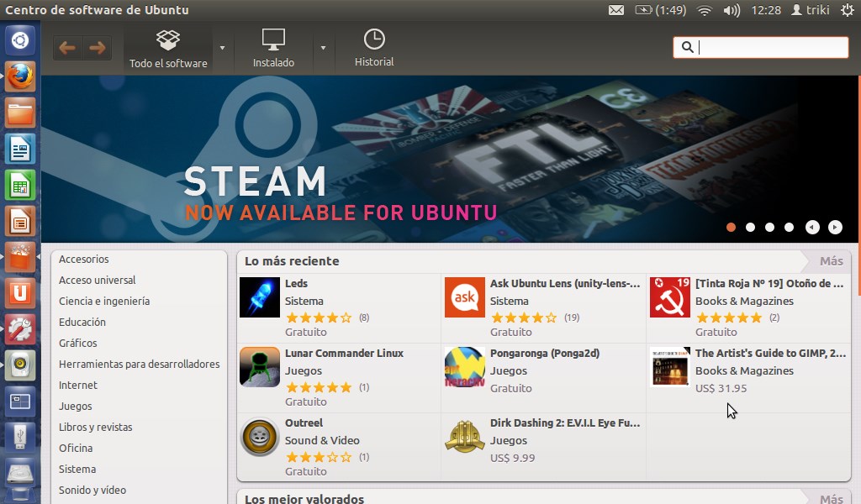The image size is (861, 504).
Task: Expand the Instalado dropdown arrow
Action: (x=324, y=48)
